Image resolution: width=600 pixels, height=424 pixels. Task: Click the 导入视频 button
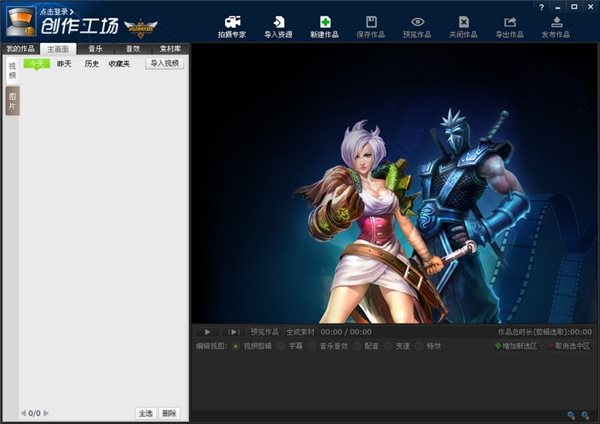point(165,64)
